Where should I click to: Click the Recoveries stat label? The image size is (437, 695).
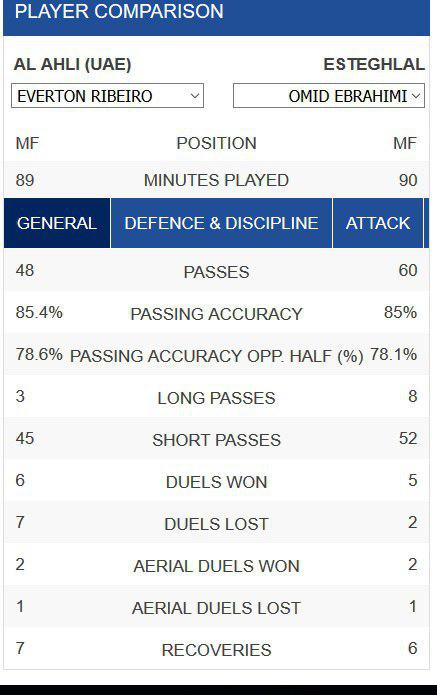tap(216, 650)
